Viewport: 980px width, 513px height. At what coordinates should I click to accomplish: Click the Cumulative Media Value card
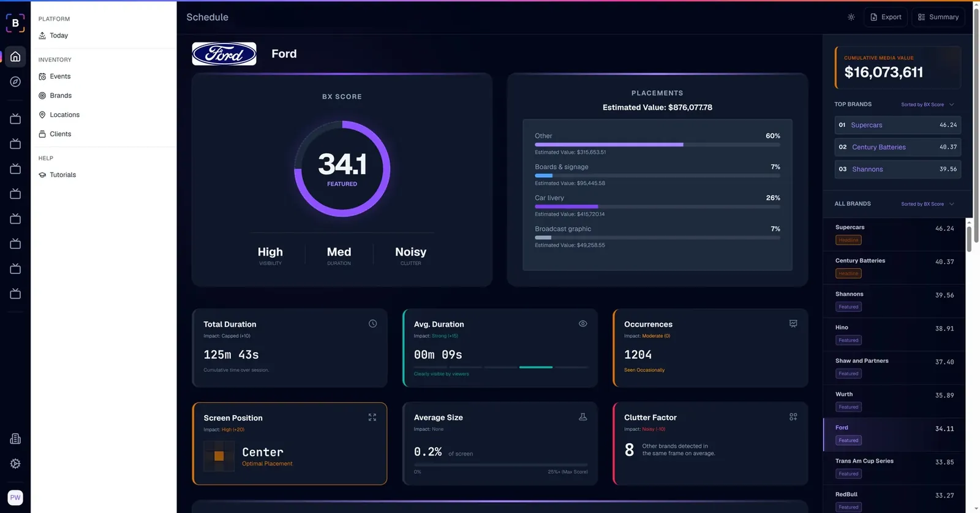point(897,67)
